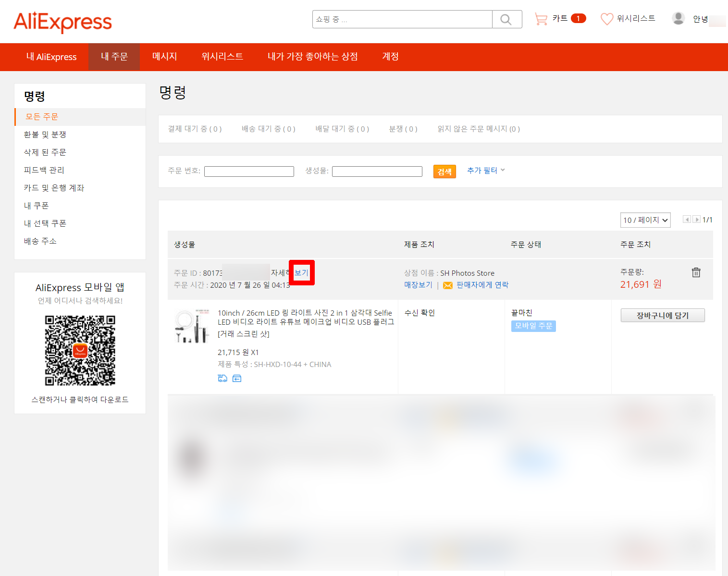Click the 모바일 주문 badge
Image resolution: width=728 pixels, height=576 pixels.
[x=533, y=326]
